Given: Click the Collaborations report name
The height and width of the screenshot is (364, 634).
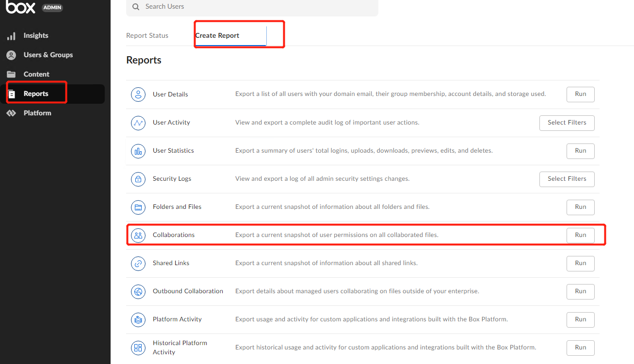Looking at the screenshot, I should pyautogui.click(x=174, y=235).
